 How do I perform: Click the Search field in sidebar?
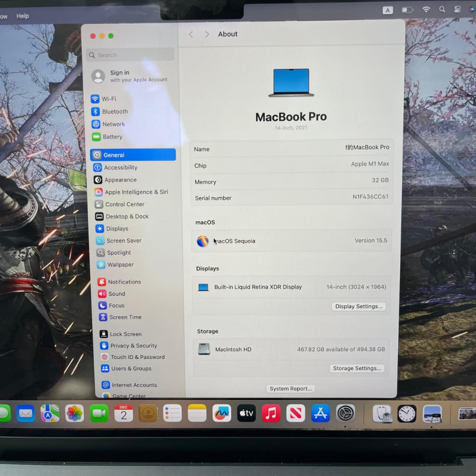(131, 55)
